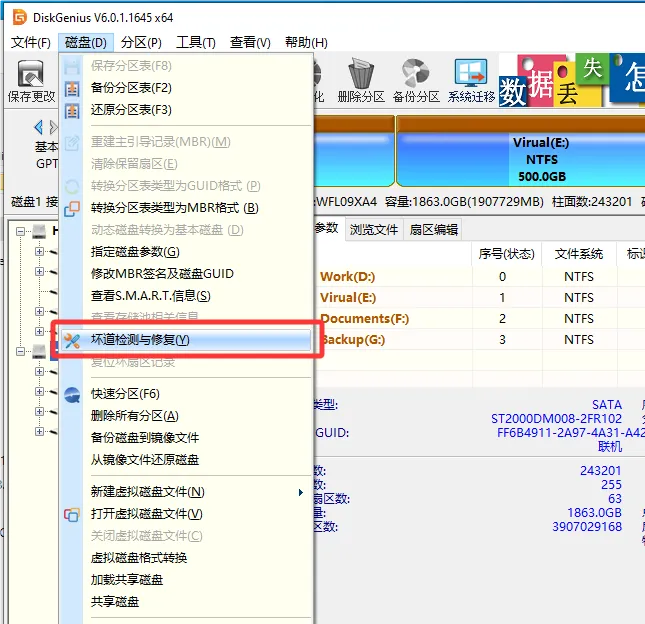Expand 新建虚拟磁盘文件(N) submenu arrow

pyautogui.click(x=301, y=492)
